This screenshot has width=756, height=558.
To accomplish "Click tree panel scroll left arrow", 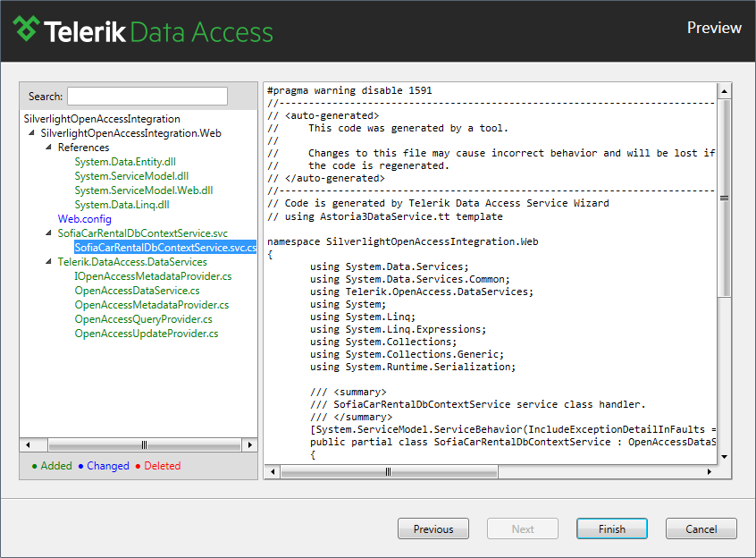I will click(28, 444).
